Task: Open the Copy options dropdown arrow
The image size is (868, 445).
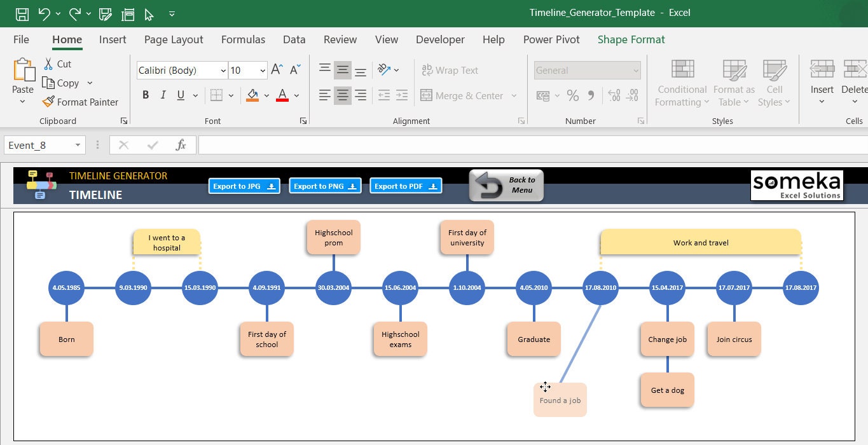Action: click(x=90, y=83)
